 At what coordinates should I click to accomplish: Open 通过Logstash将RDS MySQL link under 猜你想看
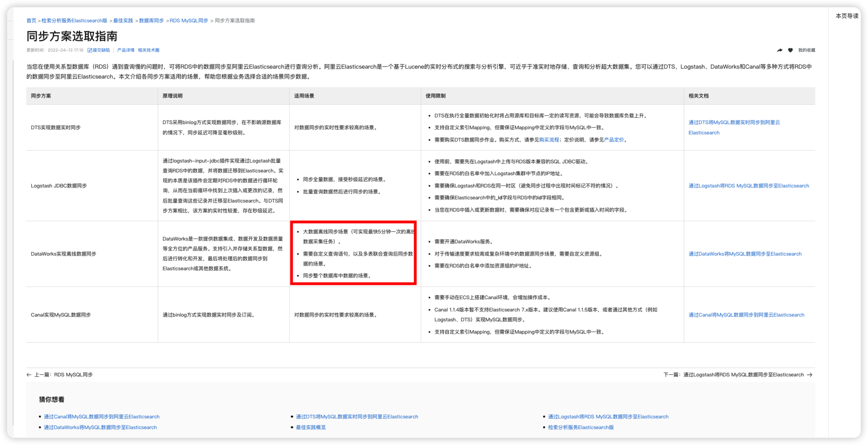608,417
